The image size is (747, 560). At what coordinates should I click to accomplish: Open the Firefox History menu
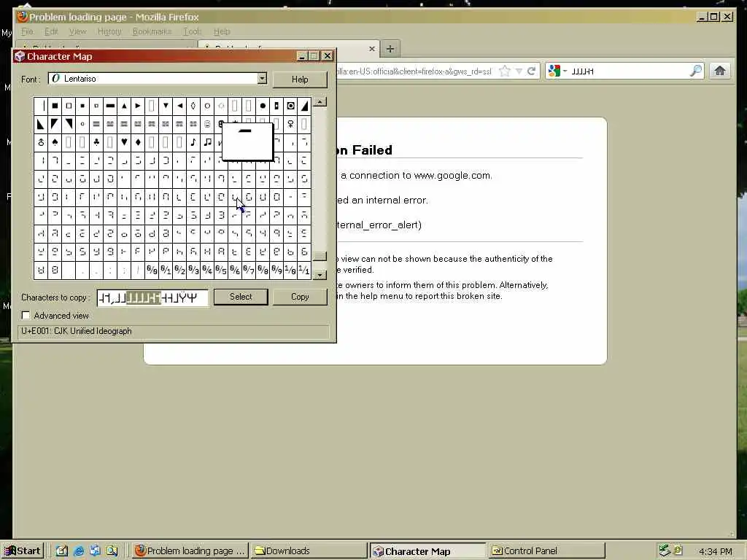pyautogui.click(x=109, y=31)
